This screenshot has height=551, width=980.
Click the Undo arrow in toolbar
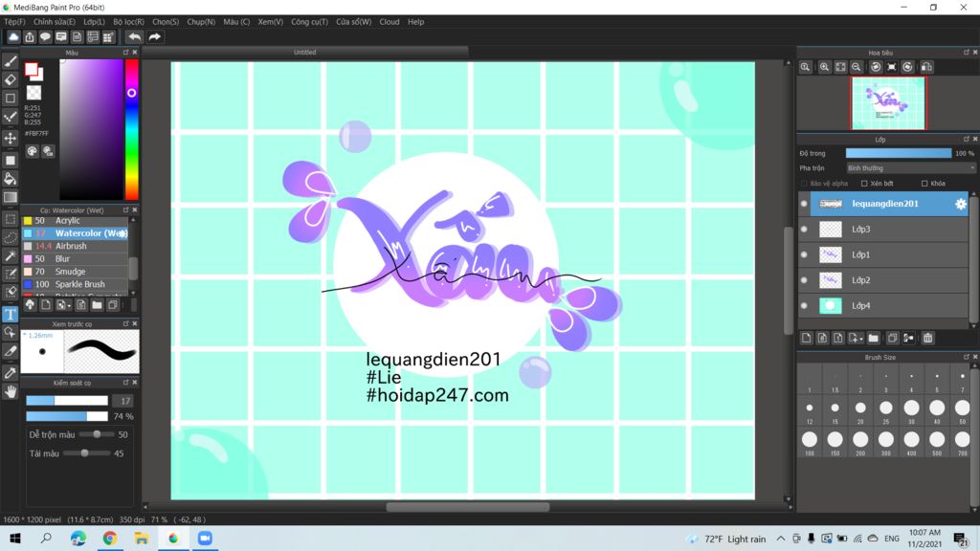134,37
